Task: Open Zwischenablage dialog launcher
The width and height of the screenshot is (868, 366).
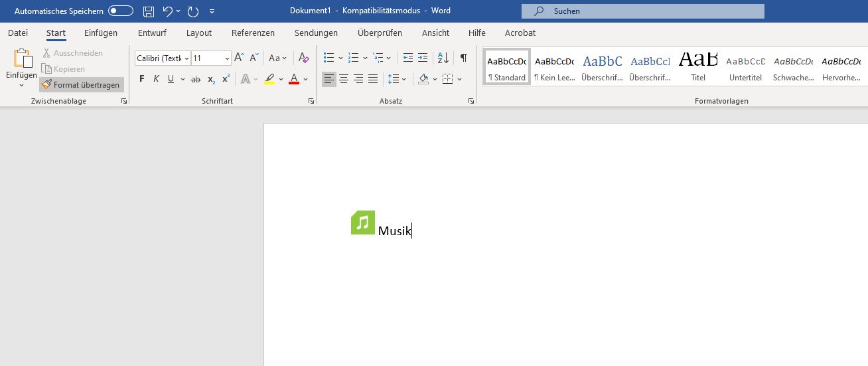Action: click(x=123, y=101)
